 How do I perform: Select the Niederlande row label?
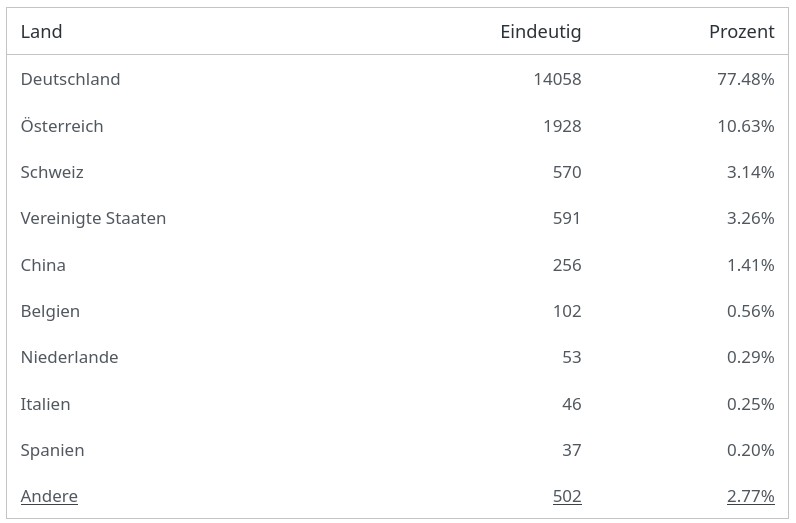(70, 357)
